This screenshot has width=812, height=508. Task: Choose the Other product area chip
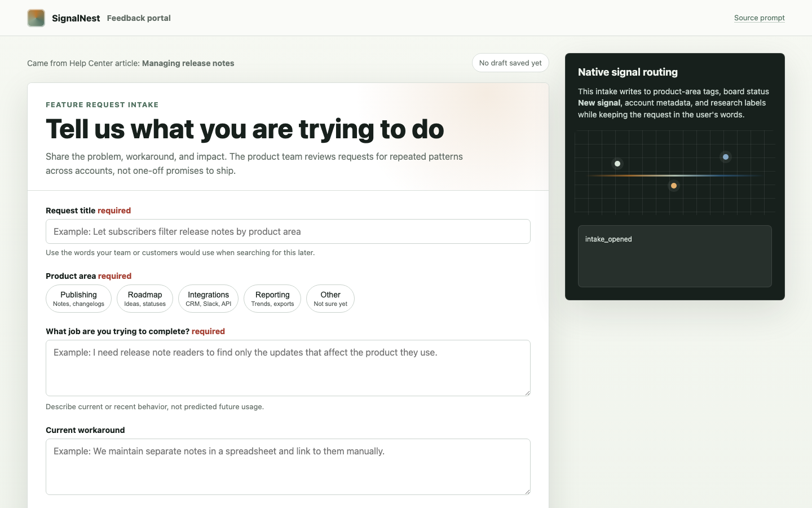pyautogui.click(x=330, y=299)
